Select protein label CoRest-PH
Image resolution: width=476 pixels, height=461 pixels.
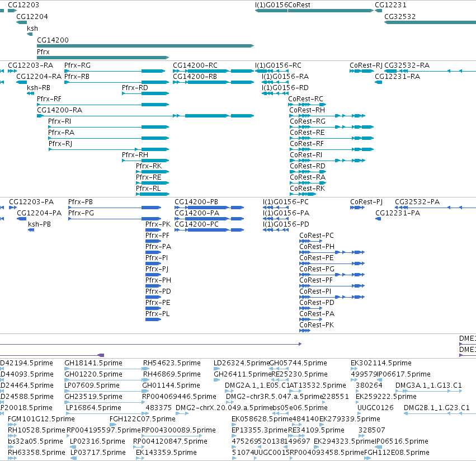point(317,247)
